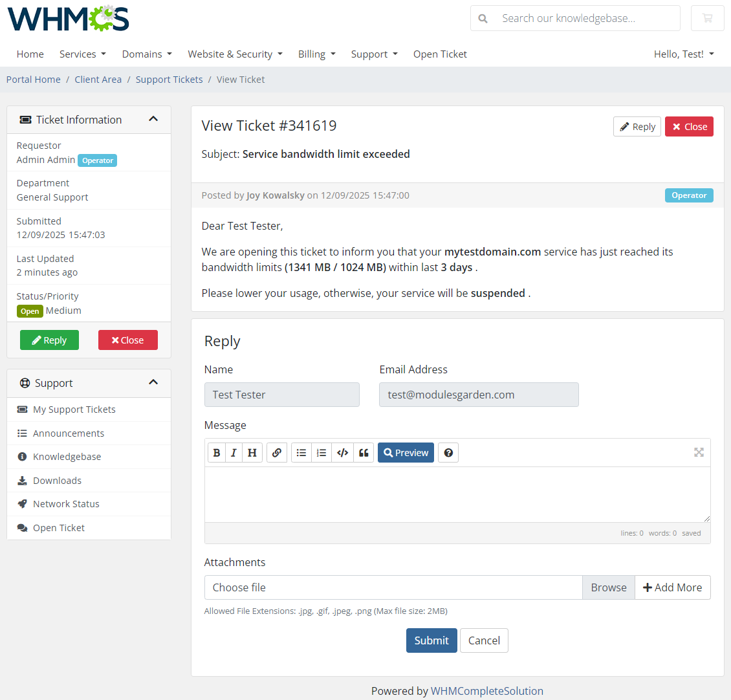Open the editor help icon
This screenshot has width=731, height=700.
pos(448,452)
